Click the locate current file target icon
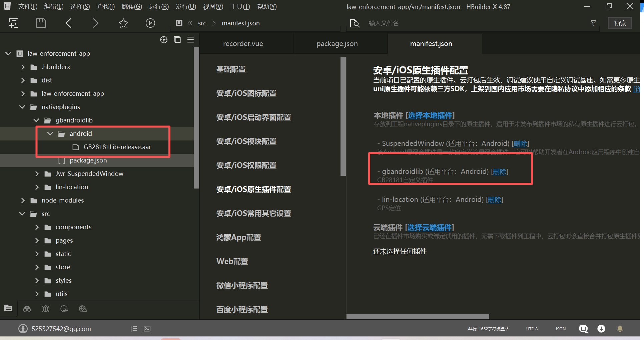 (x=164, y=40)
